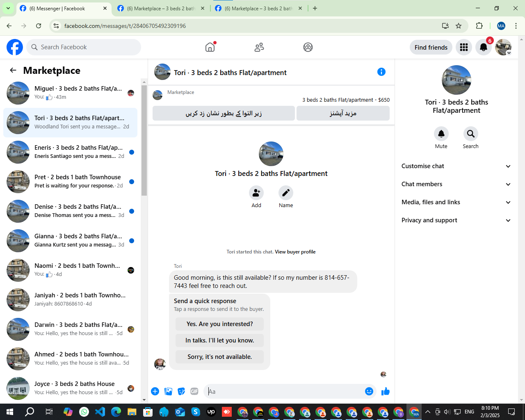Screen dimensions: 525x420
Task: Launch Visual Studio Code from taskbar
Action: 100,412
